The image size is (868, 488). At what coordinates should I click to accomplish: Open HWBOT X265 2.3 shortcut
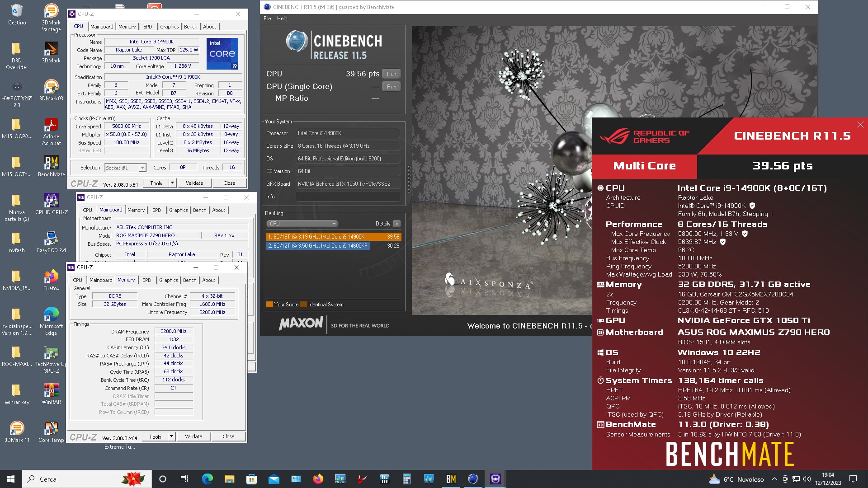click(17, 94)
